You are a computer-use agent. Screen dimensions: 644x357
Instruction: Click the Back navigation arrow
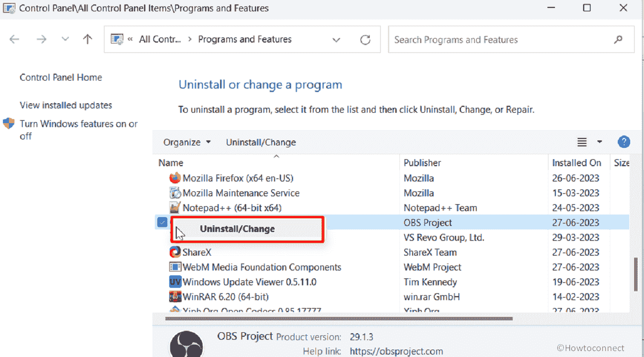point(14,40)
